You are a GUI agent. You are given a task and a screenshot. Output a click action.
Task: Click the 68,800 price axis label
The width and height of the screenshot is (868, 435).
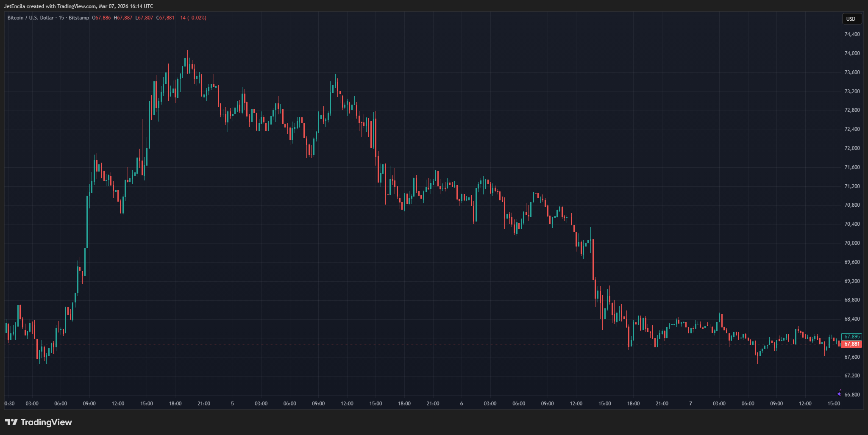tap(852, 300)
